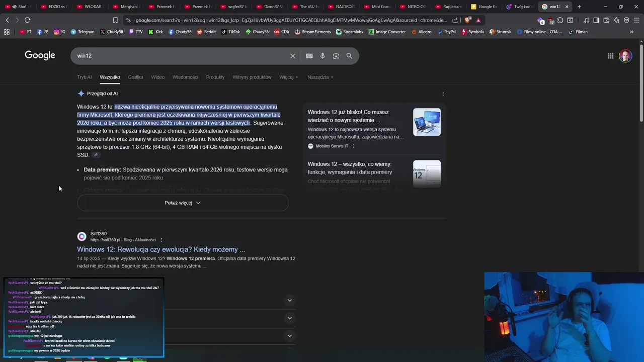Show hidden bookmarks with the double chevron
Image resolution: width=644 pixels, height=362 pixels.
click(x=632, y=32)
